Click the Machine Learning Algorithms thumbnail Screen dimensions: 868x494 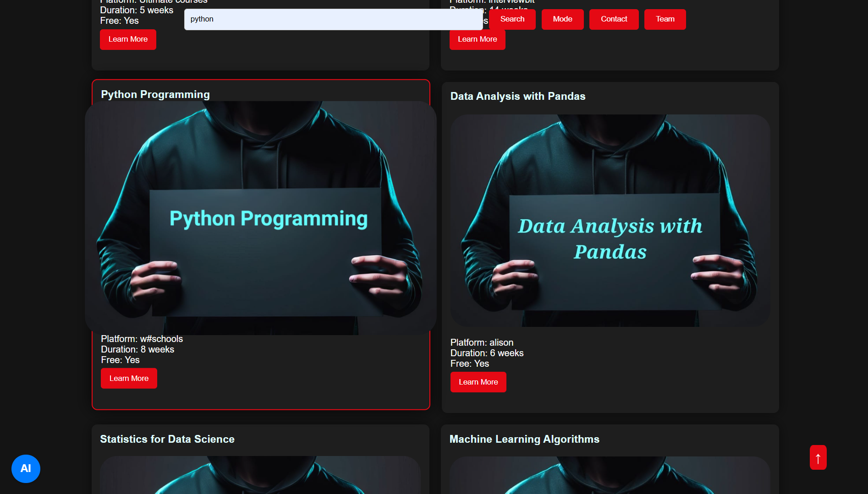610,475
